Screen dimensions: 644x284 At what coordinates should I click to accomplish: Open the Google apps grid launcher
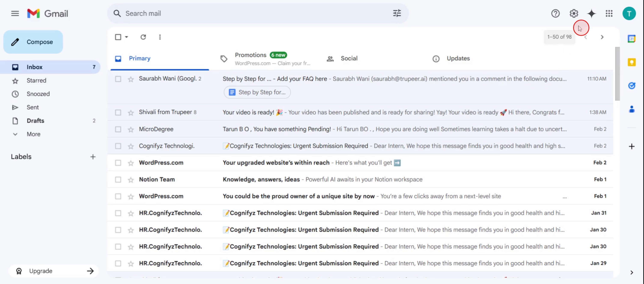[x=609, y=14]
